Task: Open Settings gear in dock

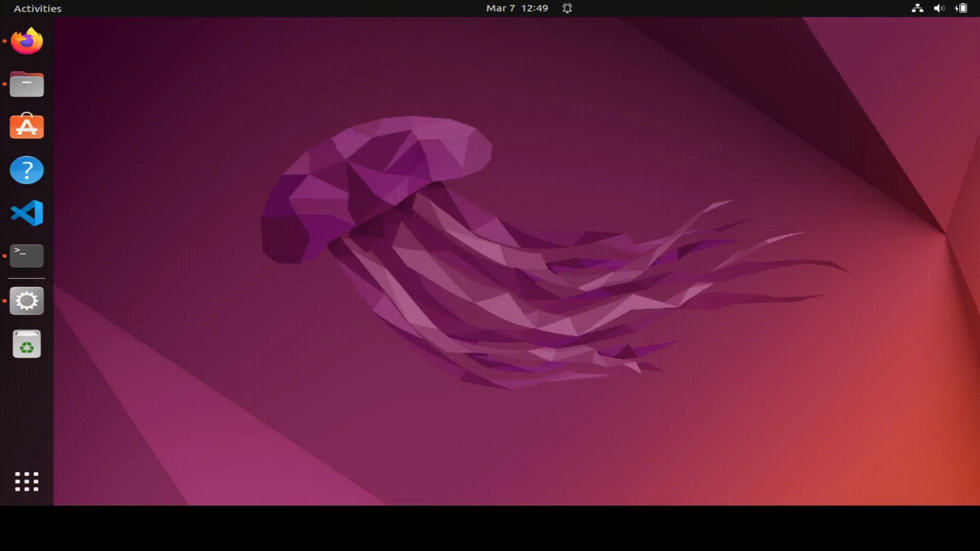Action: click(x=27, y=301)
